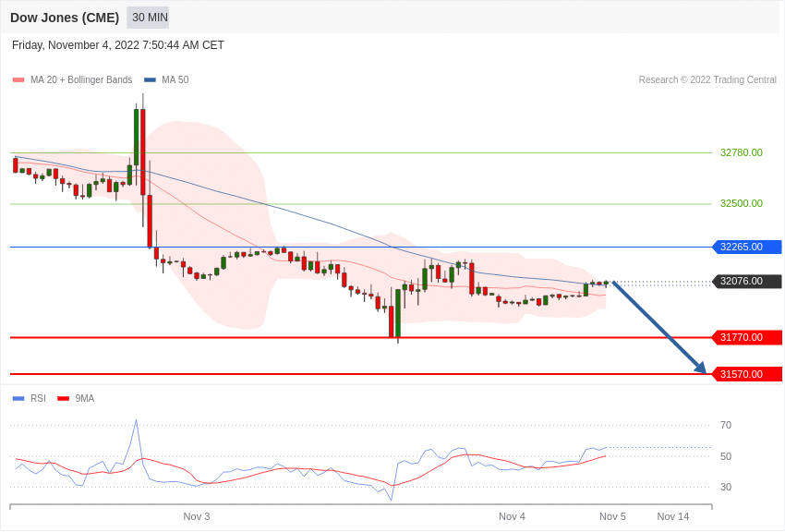Click the tall green spike candlestick

tap(136, 137)
